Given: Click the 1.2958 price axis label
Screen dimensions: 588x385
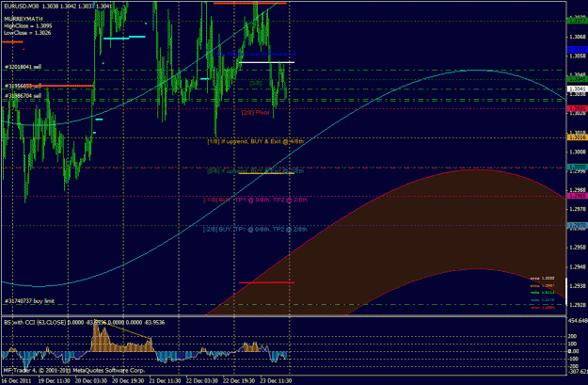Looking at the screenshot, I should tap(577, 248).
